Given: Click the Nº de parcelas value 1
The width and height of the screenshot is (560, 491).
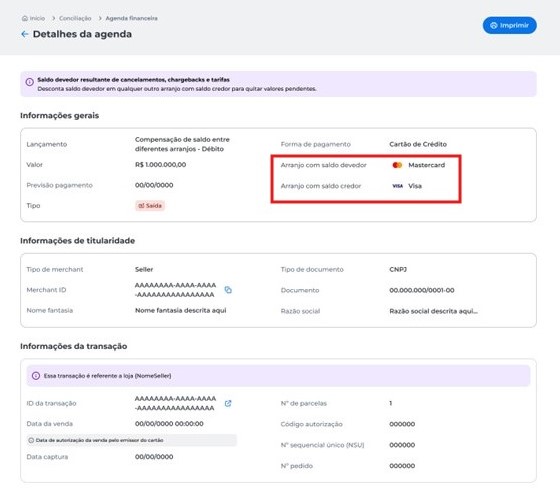Looking at the screenshot, I should tap(391, 403).
